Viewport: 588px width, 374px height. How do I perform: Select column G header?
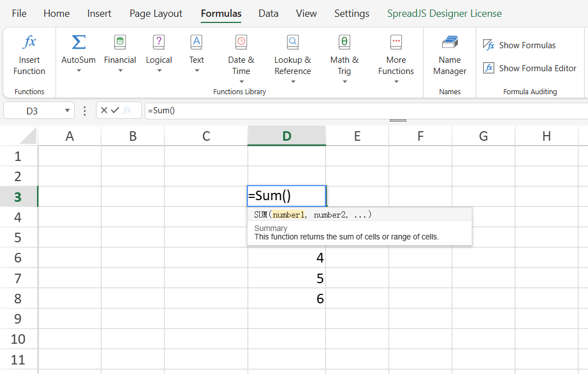coord(484,136)
